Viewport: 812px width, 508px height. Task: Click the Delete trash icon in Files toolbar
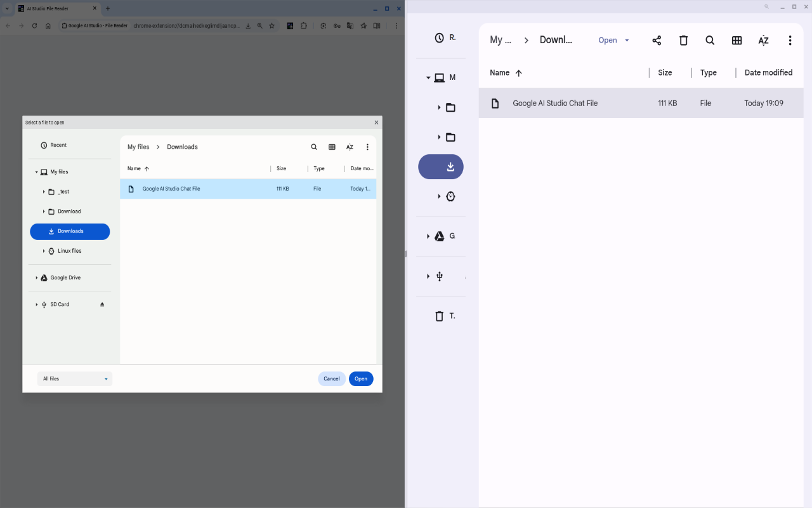click(683, 41)
